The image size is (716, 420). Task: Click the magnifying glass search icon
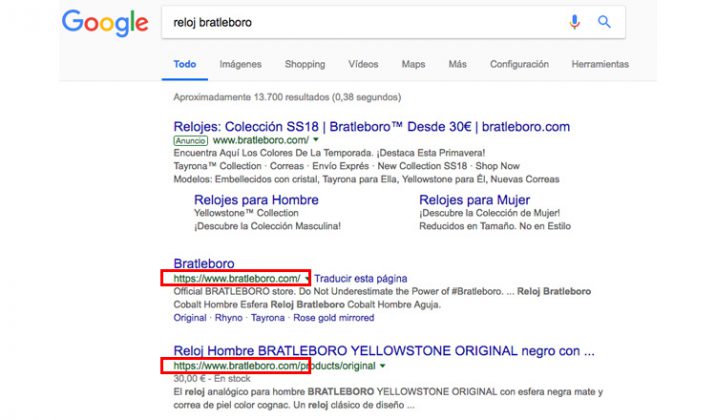click(x=604, y=22)
